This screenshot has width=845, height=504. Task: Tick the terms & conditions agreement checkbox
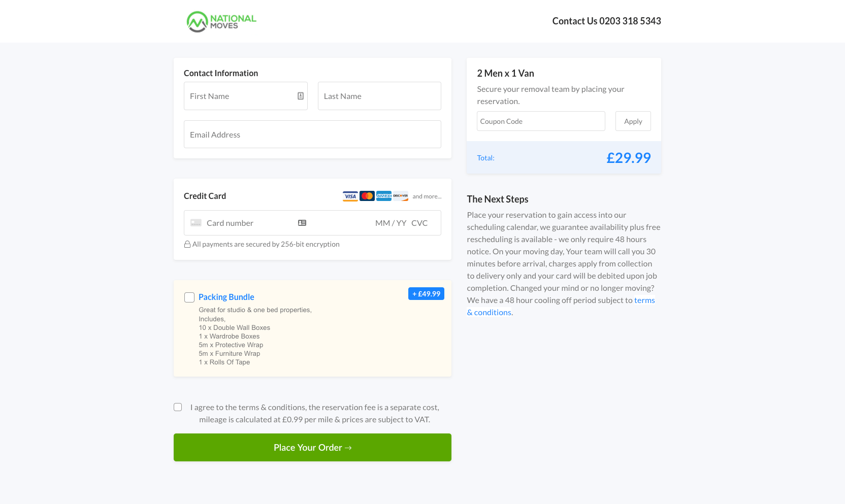178,407
